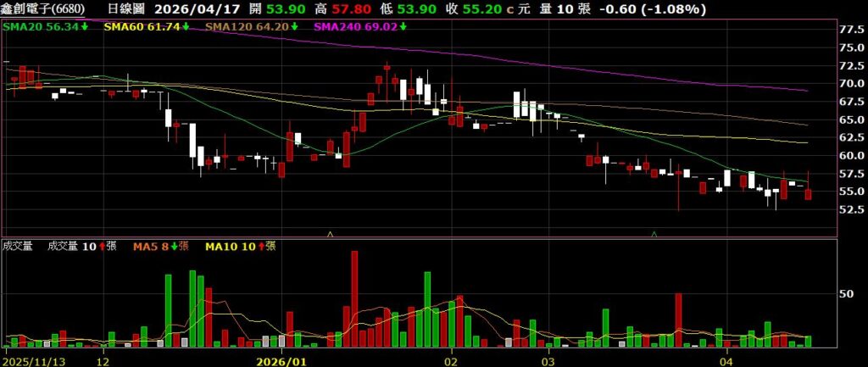Click the down arrow next to SMA240

[403, 27]
